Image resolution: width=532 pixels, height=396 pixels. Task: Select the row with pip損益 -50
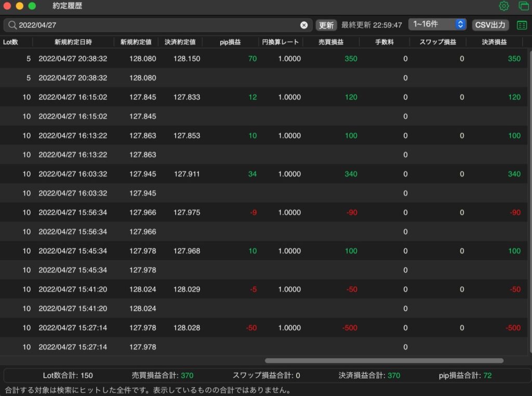pyautogui.click(x=264, y=328)
